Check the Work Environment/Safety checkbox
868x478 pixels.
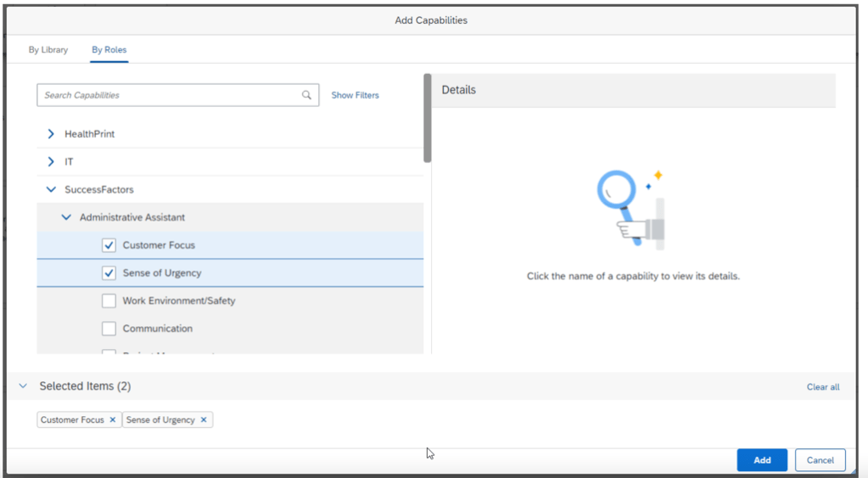(109, 301)
